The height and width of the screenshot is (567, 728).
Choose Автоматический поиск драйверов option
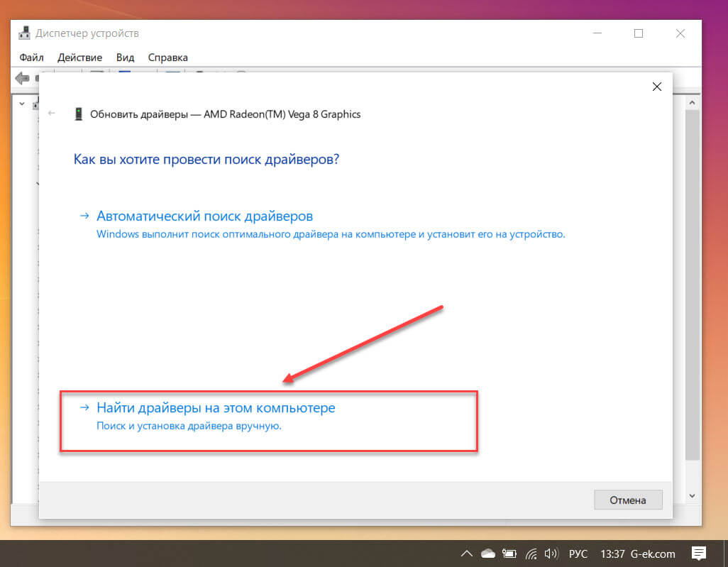click(204, 216)
